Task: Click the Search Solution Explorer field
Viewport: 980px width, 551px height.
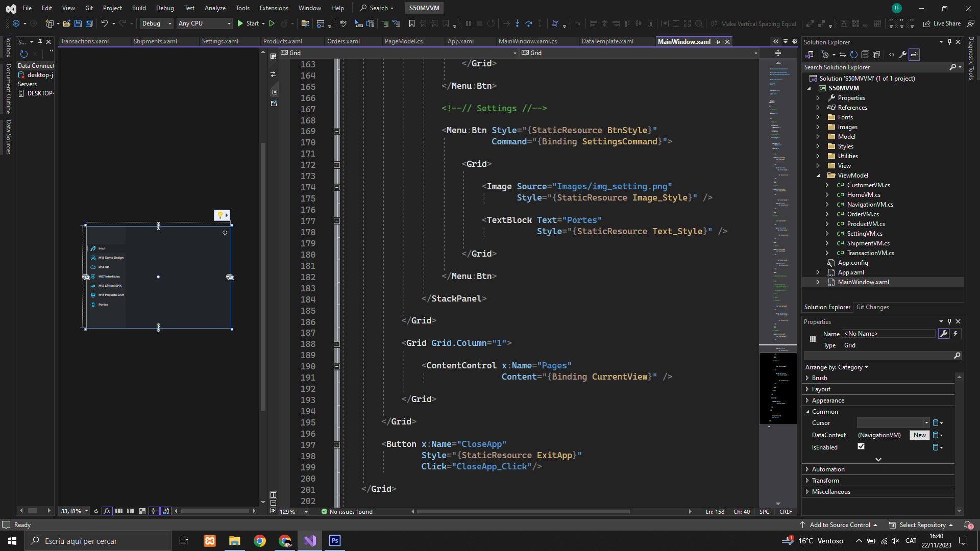Action: click(x=875, y=67)
